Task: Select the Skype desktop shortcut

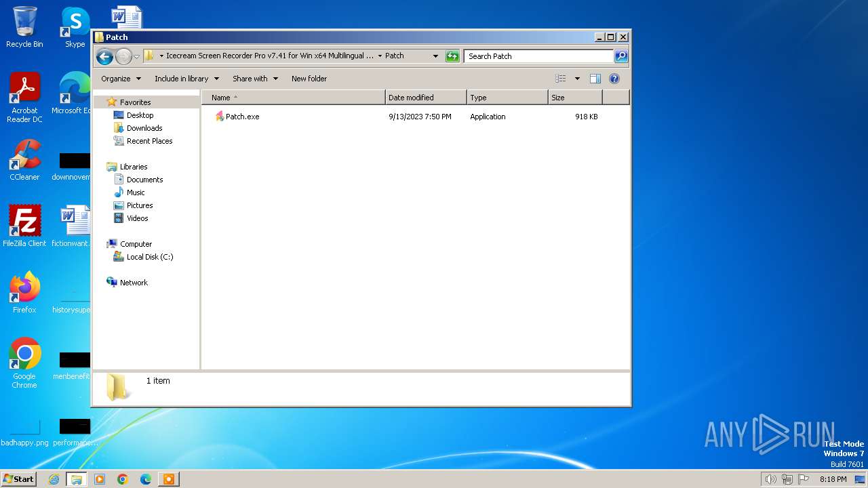Action: (x=75, y=27)
